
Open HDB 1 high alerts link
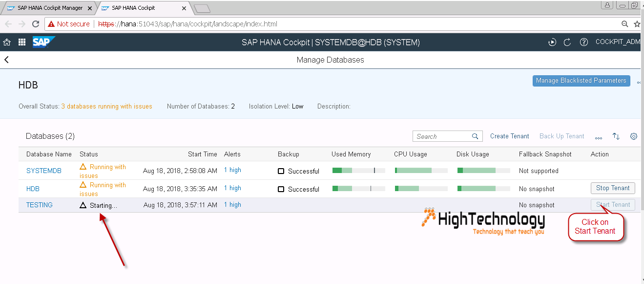tap(232, 188)
